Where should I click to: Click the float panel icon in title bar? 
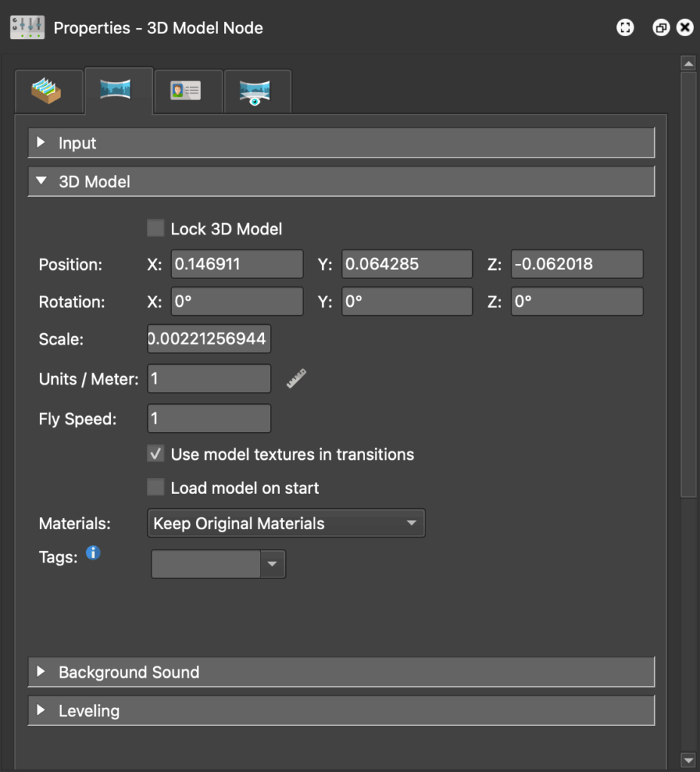coord(661,28)
